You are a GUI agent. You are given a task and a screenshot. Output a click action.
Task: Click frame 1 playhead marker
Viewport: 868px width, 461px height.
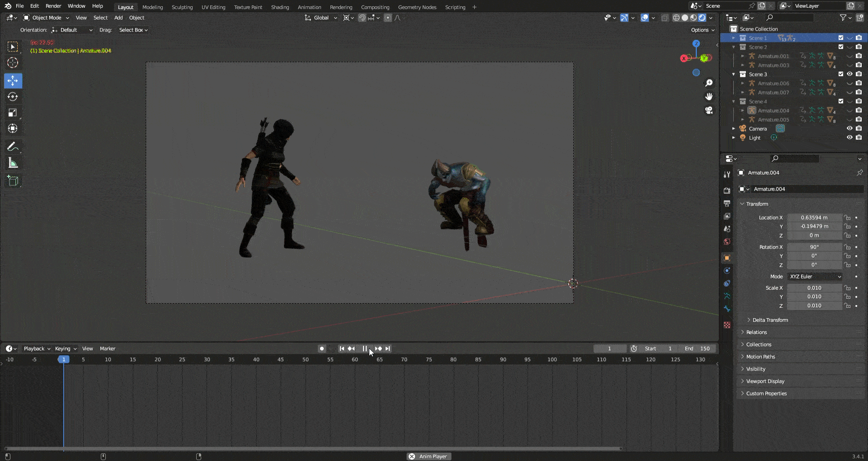(64, 359)
